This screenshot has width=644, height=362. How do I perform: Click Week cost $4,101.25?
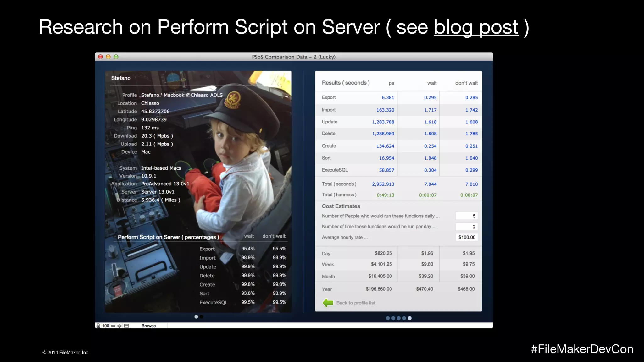[x=381, y=264]
